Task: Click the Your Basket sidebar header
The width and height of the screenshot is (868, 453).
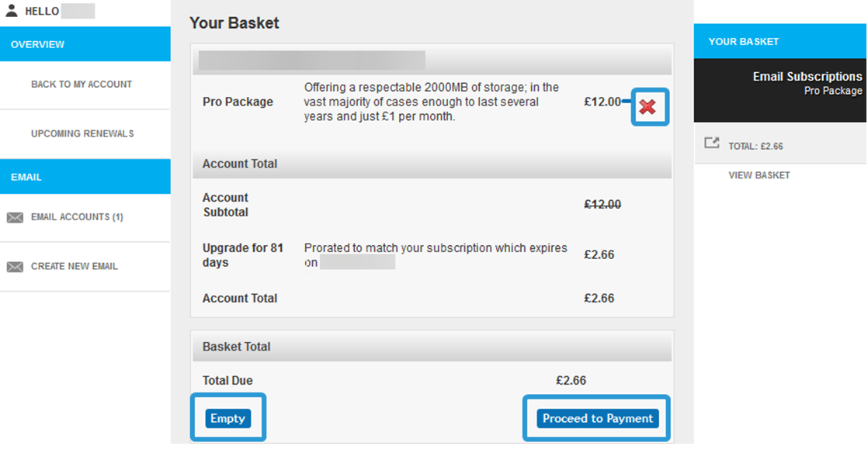Action: pos(744,42)
